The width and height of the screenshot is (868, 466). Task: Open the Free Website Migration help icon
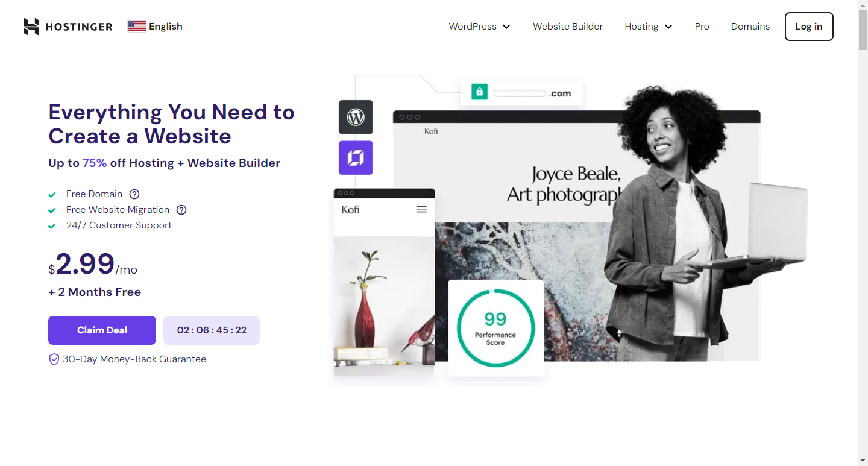tap(181, 210)
